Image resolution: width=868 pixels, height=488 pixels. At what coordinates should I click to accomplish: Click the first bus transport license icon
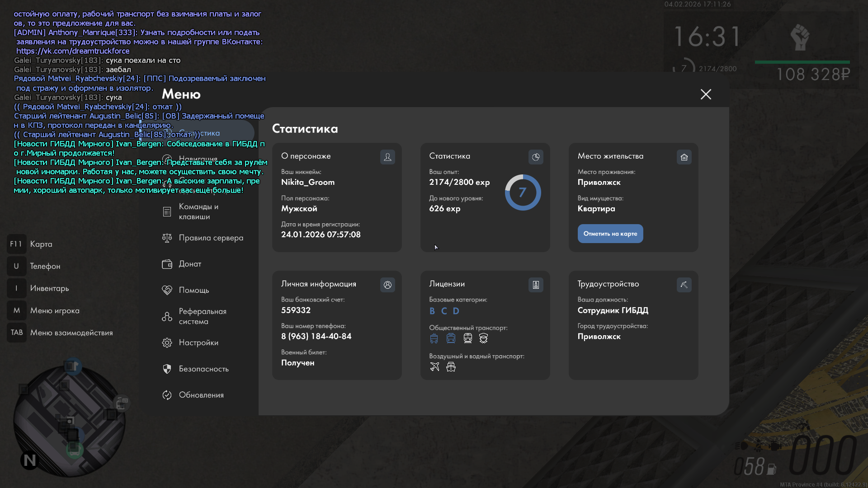click(x=434, y=338)
